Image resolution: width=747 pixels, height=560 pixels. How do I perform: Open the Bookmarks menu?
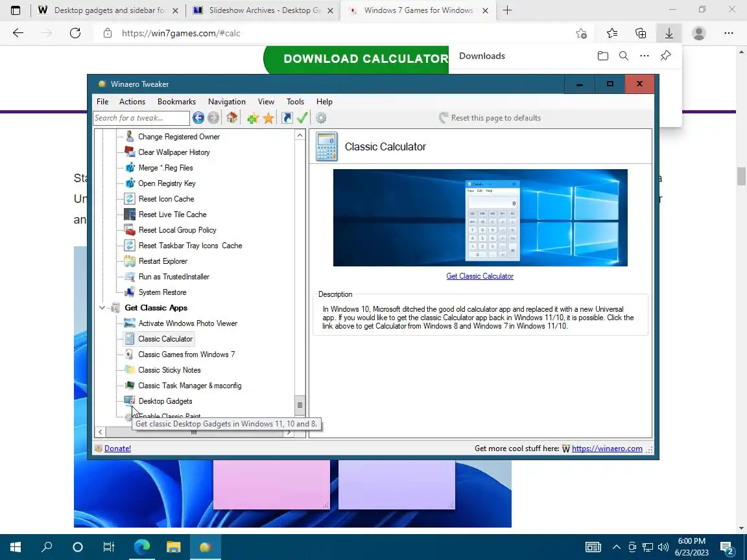[x=177, y=101]
